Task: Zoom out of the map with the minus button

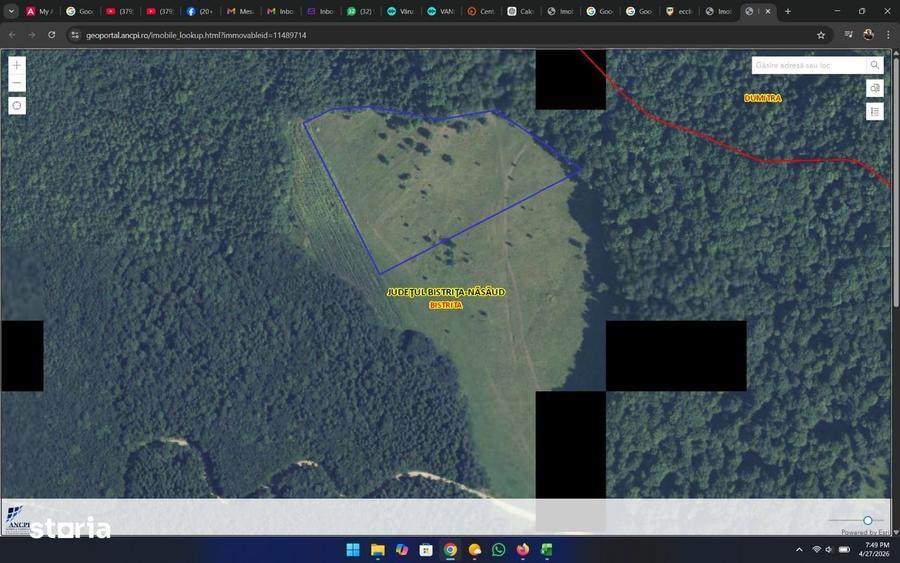Action: click(17, 83)
